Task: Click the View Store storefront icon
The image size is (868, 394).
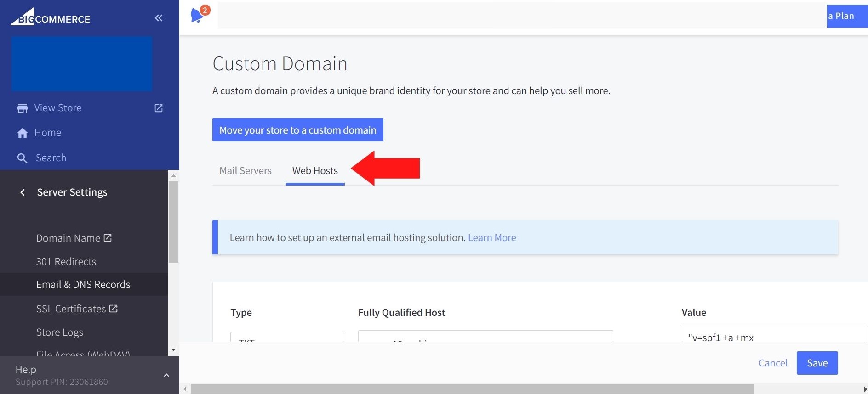Action: [x=22, y=108]
